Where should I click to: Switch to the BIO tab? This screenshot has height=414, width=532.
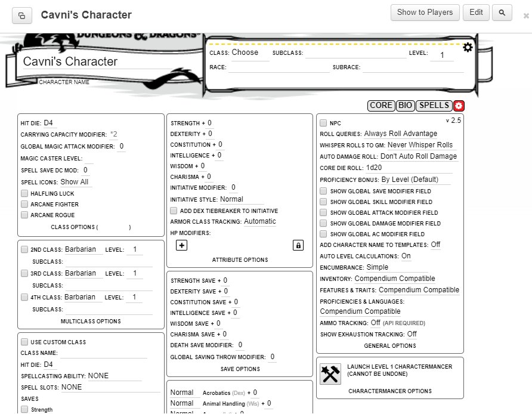405,106
